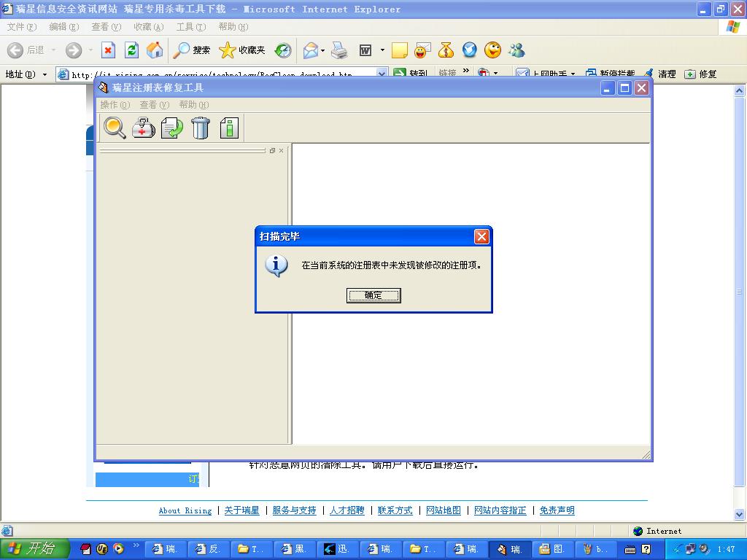
Task: Open the 免责声明 link
Action: coord(557,510)
